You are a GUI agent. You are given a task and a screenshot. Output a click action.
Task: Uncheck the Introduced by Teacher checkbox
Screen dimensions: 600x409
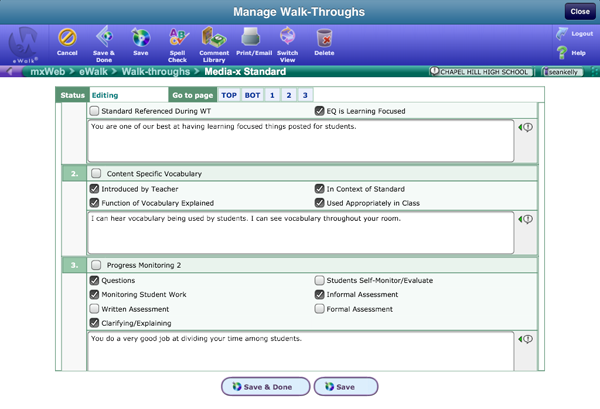pyautogui.click(x=95, y=188)
